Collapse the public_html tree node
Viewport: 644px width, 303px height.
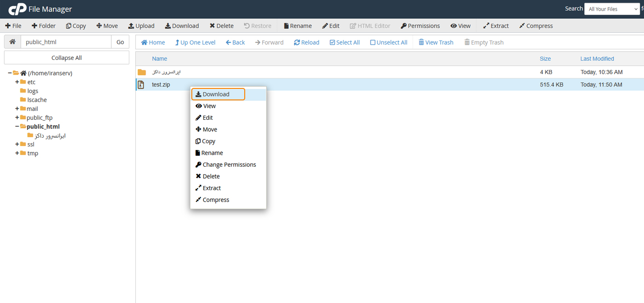(x=17, y=127)
